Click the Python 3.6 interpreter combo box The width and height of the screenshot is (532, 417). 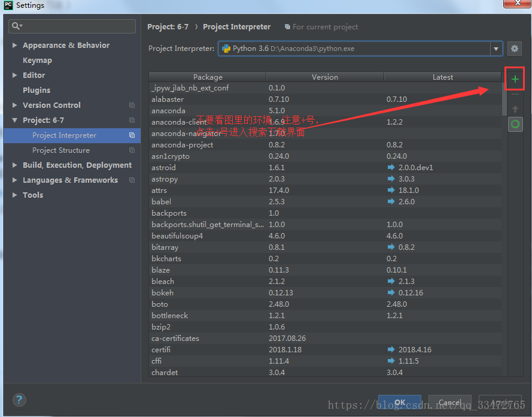360,49
